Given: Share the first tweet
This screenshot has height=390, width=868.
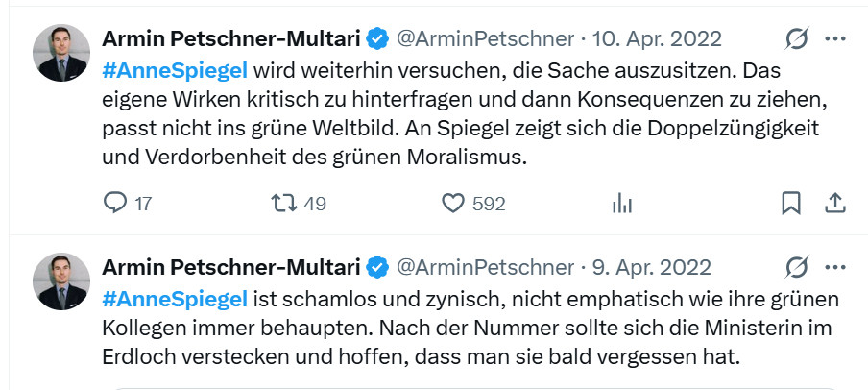Looking at the screenshot, I should point(835,203).
